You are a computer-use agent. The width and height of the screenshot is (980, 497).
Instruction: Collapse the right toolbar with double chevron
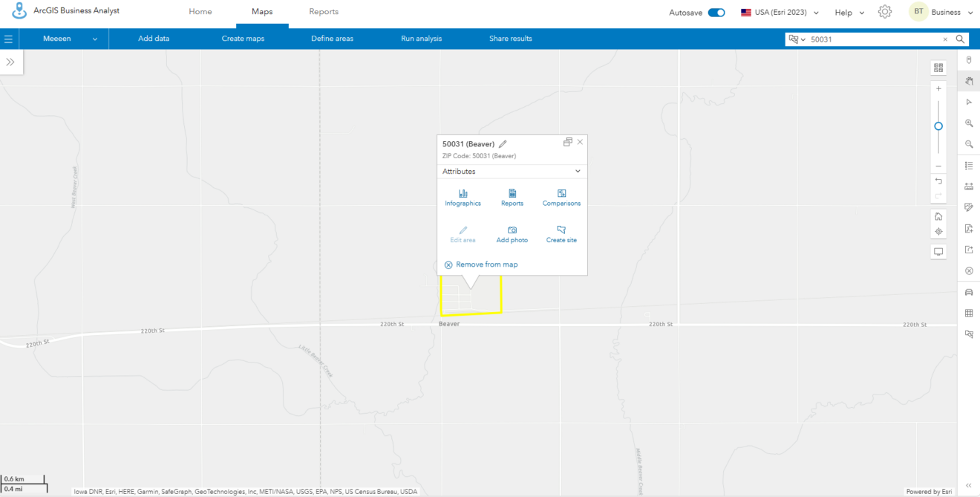969,485
